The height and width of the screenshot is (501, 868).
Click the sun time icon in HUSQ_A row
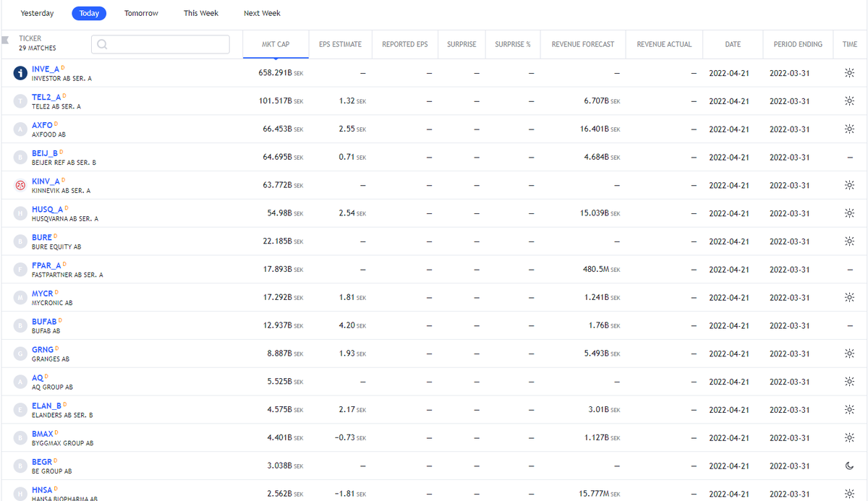point(850,213)
